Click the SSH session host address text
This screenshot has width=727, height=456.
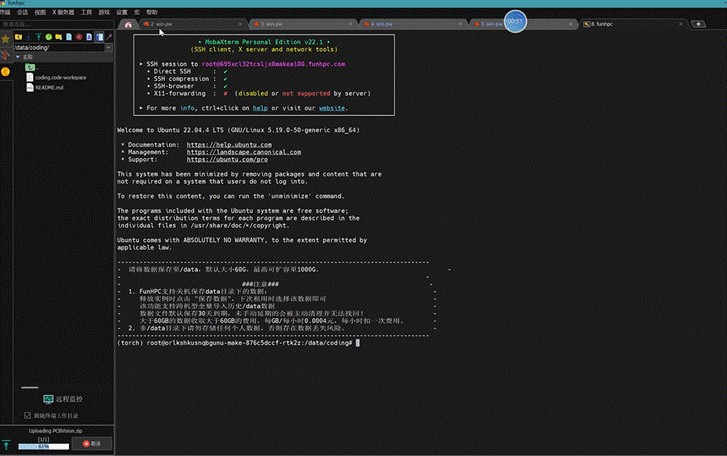tap(274, 64)
